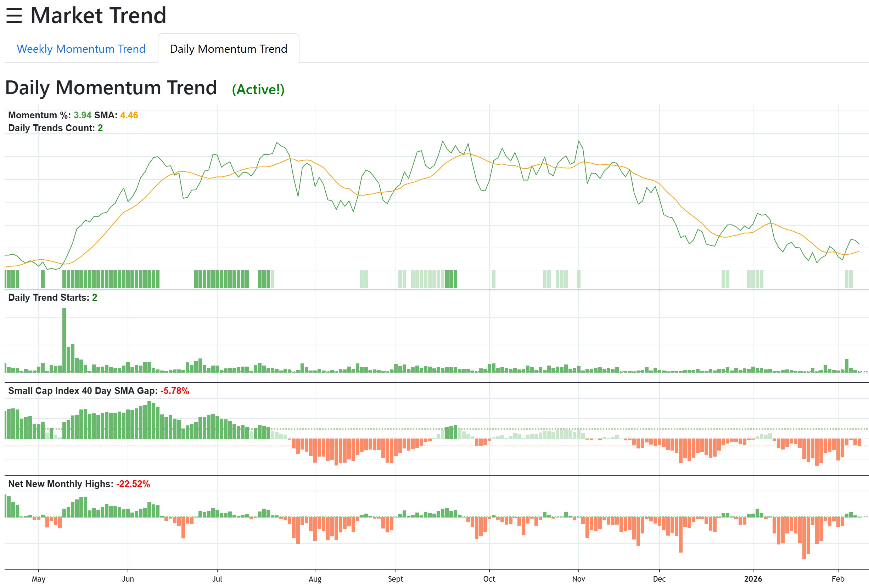869x588 pixels.
Task: Open the hamburger navigation menu
Action: (15, 16)
